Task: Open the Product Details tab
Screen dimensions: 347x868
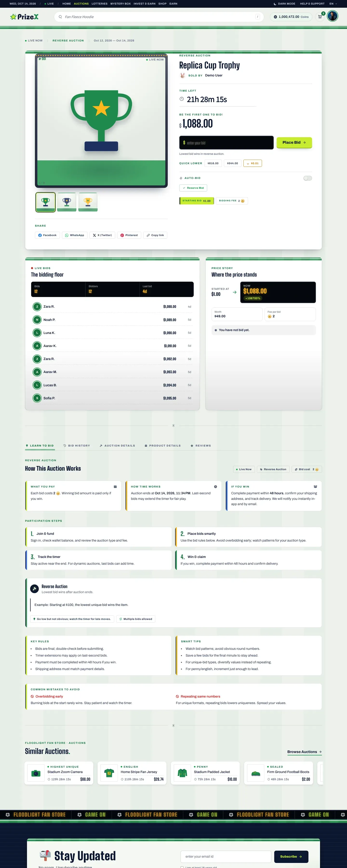Action: point(163,446)
